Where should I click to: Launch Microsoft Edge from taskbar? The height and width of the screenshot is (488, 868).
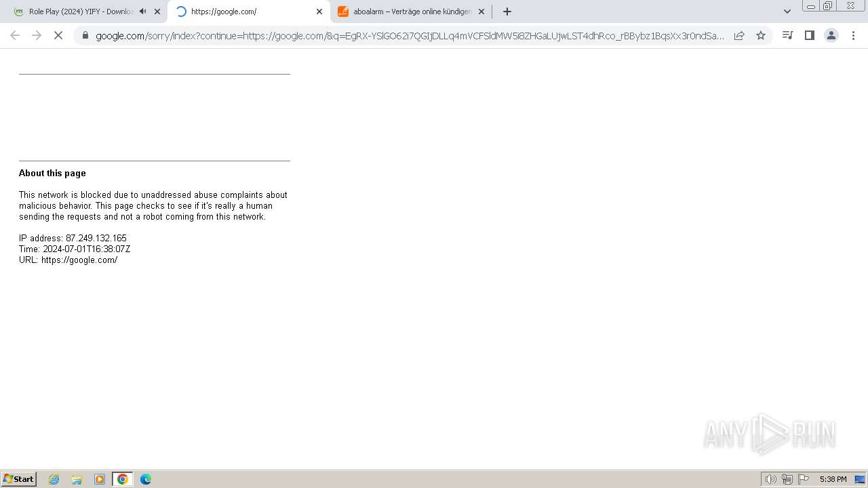(x=146, y=479)
